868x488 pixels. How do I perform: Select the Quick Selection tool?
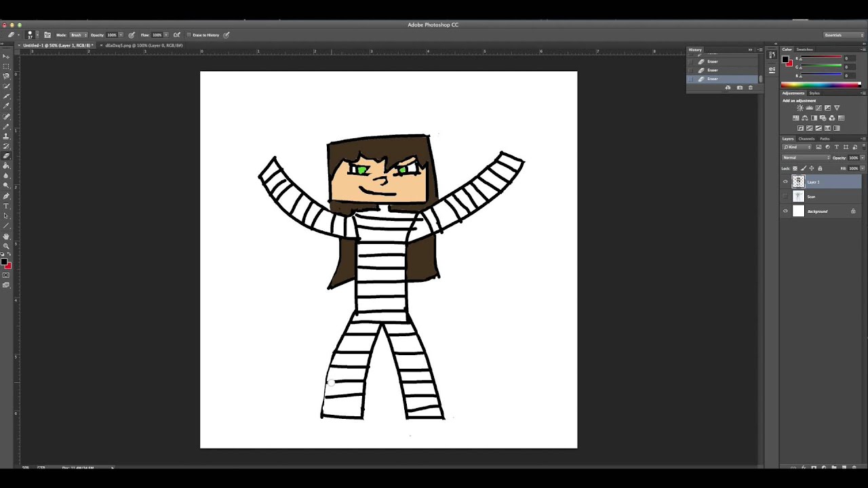pyautogui.click(x=6, y=85)
